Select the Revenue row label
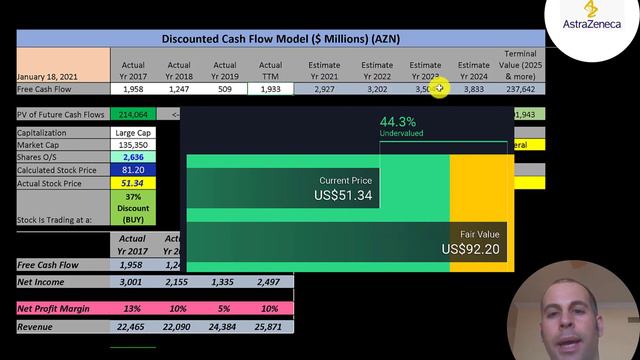The width and height of the screenshot is (640, 360). 63,327
